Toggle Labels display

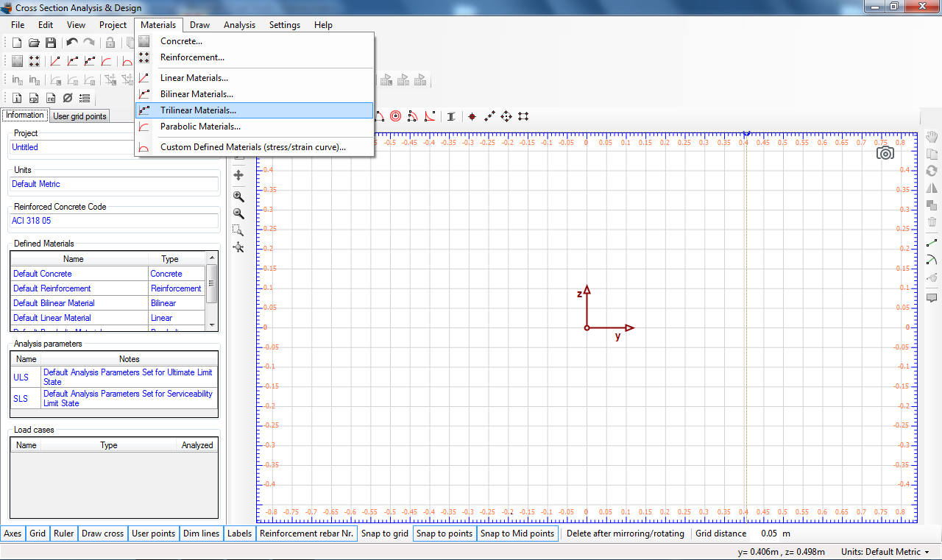click(239, 534)
